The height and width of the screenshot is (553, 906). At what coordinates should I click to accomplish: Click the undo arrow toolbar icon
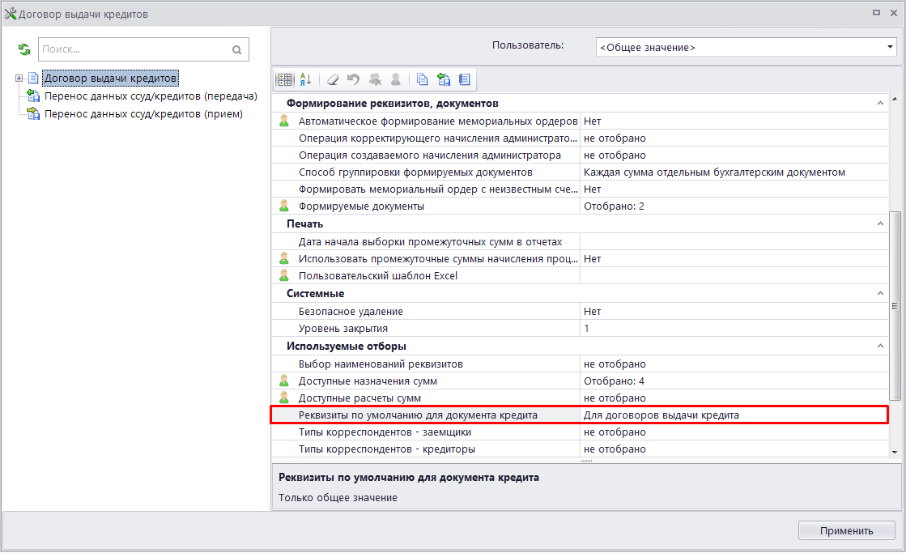[x=353, y=80]
